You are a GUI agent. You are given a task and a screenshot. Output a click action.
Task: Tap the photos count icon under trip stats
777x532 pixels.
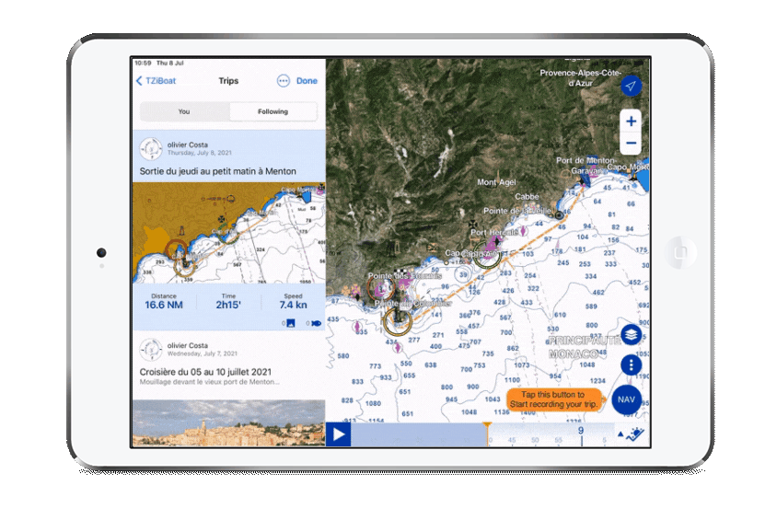pyautogui.click(x=289, y=323)
